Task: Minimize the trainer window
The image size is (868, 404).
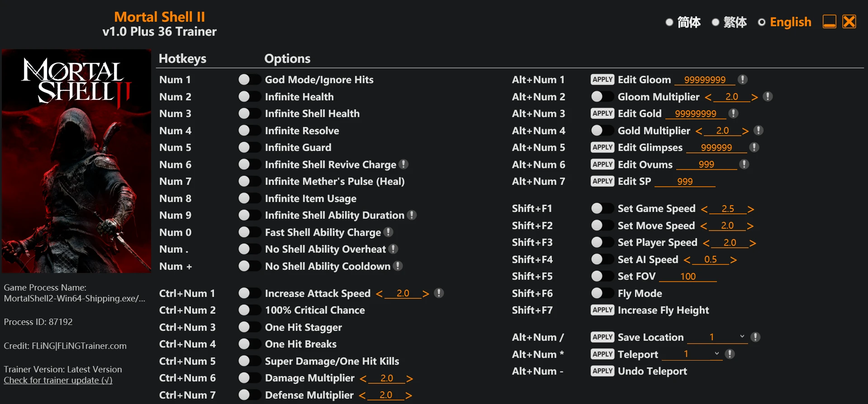Action: pos(829,22)
